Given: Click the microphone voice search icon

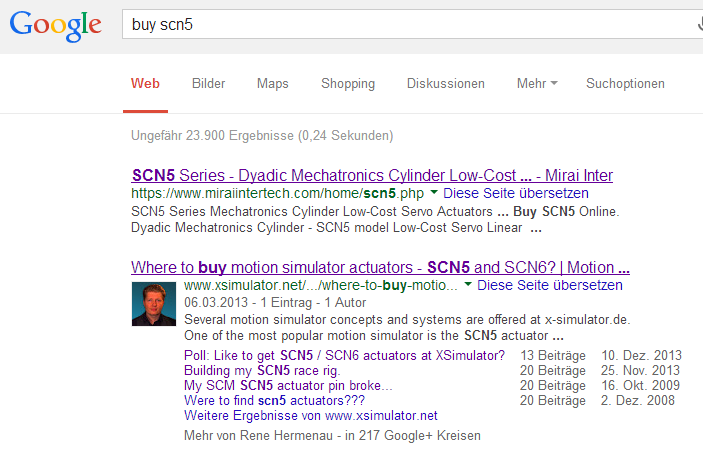Looking at the screenshot, I should (700, 24).
